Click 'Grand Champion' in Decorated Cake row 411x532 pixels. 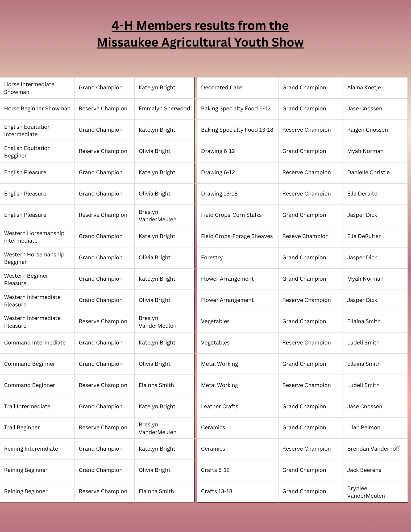(x=304, y=88)
